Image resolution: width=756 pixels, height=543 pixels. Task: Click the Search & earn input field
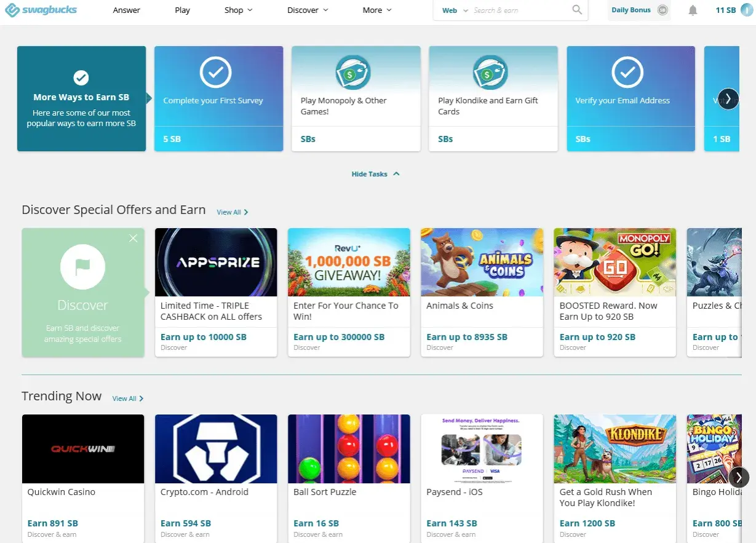520,10
